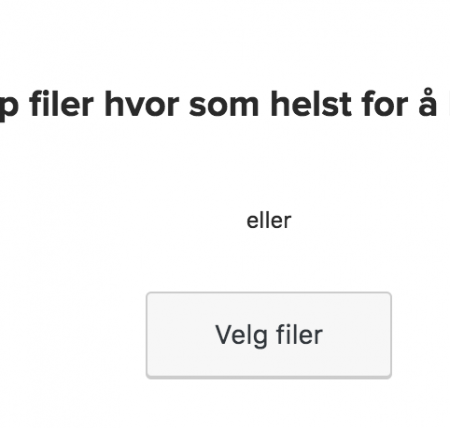The height and width of the screenshot is (428, 450).
Task: Open the file picker via Velg filer
Action: pyautogui.click(x=269, y=335)
